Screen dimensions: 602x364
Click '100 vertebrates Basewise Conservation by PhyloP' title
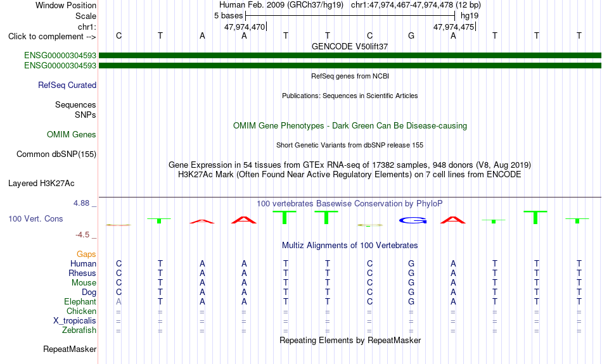pos(350,204)
